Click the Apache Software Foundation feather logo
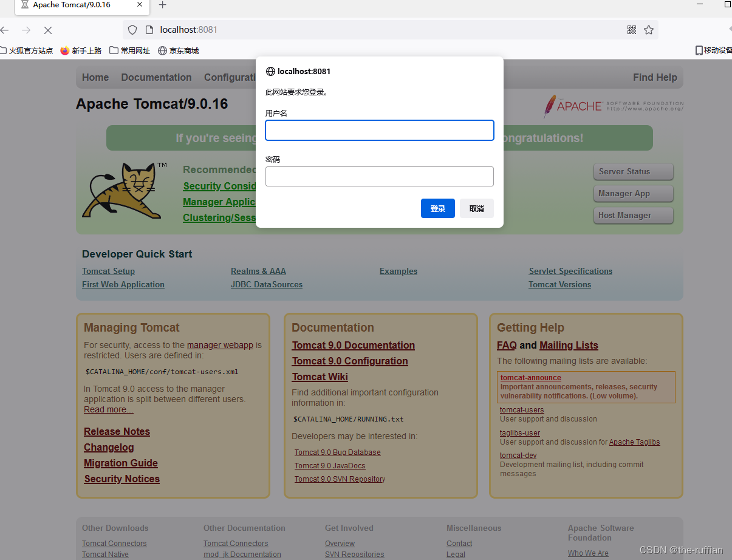The width and height of the screenshot is (732, 560). click(614, 106)
